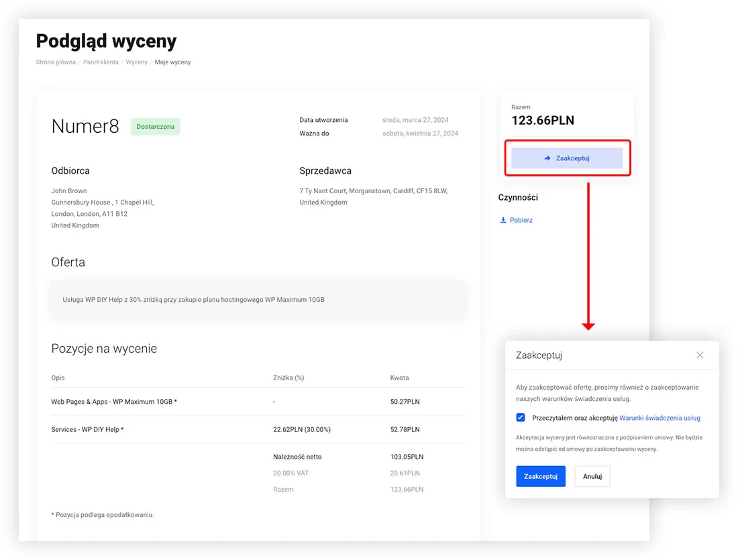This screenshot has height=560, width=738.
Task: Toggle the Przeczytałem oraz akceptuję checkbox
Action: 521,417
